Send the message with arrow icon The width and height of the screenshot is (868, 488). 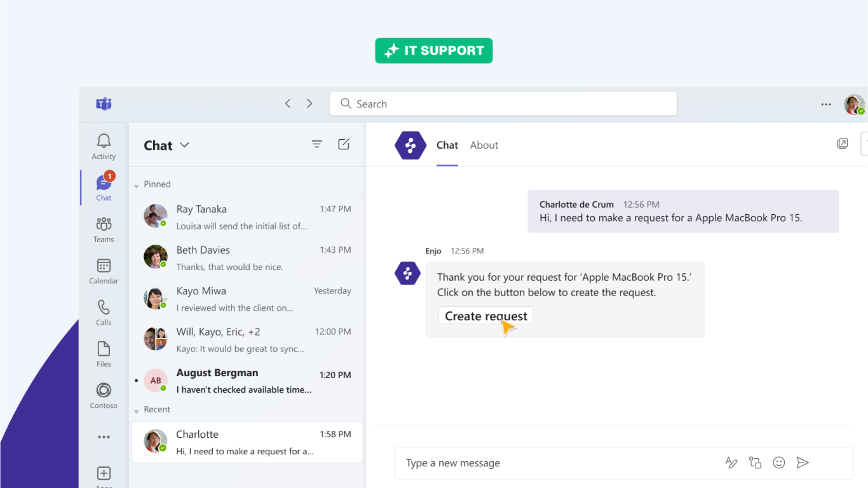tap(803, 463)
